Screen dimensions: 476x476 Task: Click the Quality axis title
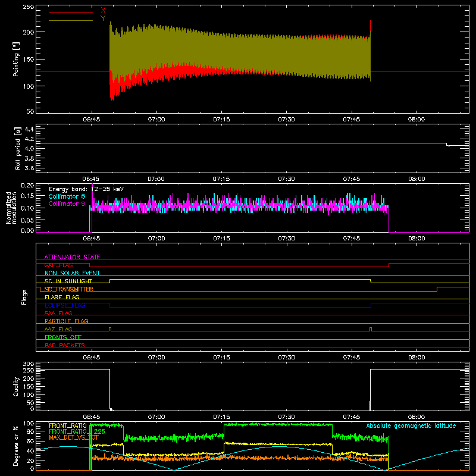click(16, 386)
